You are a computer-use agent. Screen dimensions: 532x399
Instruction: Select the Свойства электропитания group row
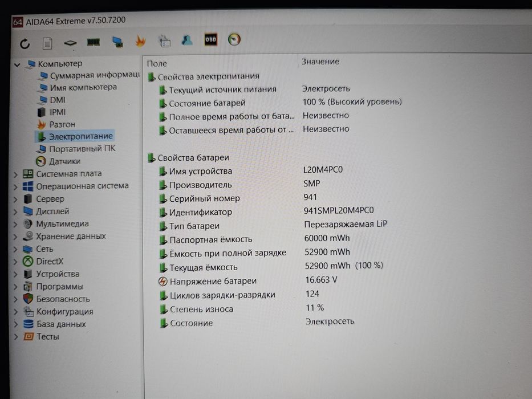(x=204, y=77)
